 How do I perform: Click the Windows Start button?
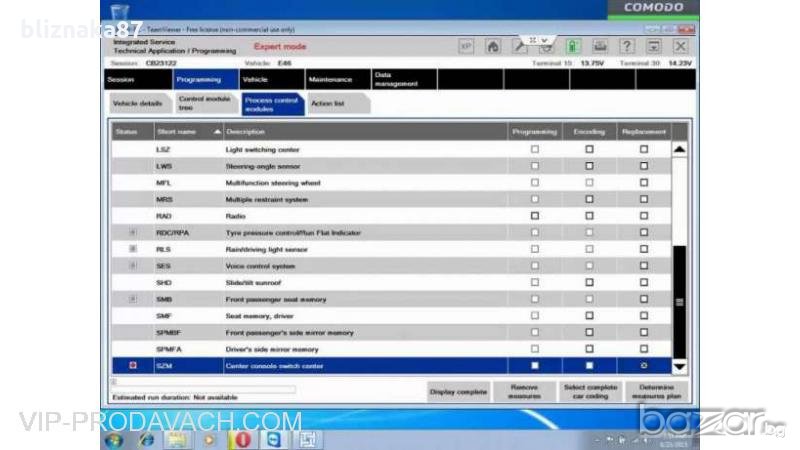113,440
